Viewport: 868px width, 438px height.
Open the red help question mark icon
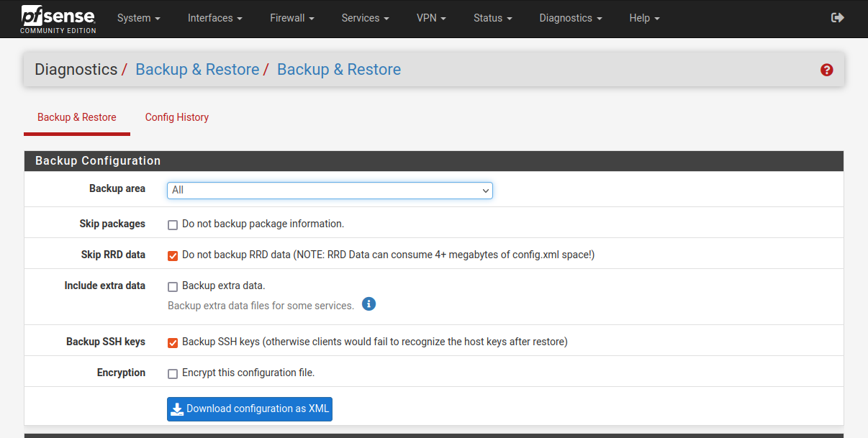826,70
